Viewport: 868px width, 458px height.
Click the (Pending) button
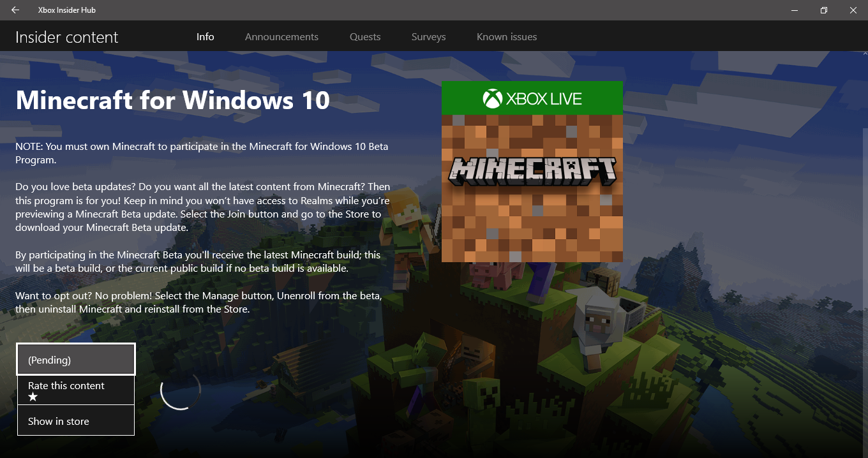click(76, 360)
